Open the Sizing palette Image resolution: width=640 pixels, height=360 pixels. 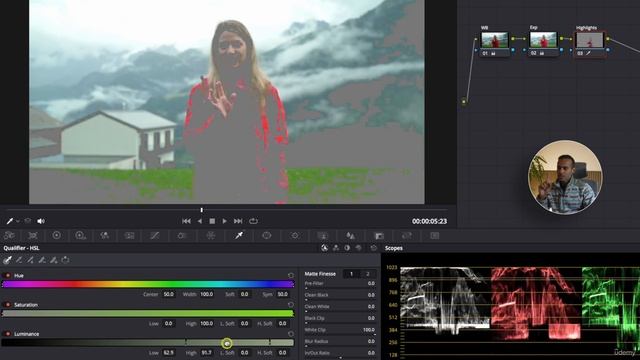pos(407,236)
